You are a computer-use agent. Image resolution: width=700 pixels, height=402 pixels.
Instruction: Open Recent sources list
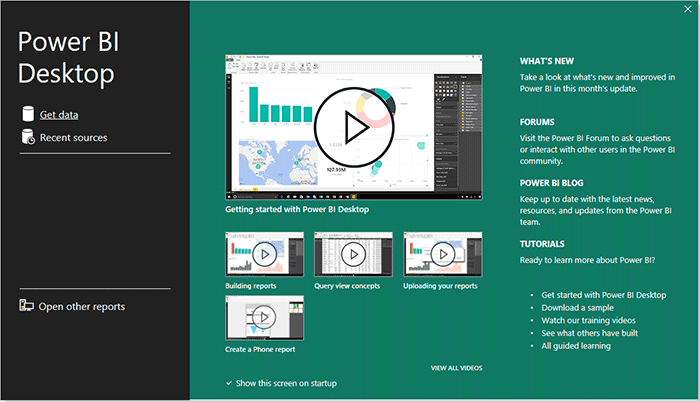pos(73,138)
